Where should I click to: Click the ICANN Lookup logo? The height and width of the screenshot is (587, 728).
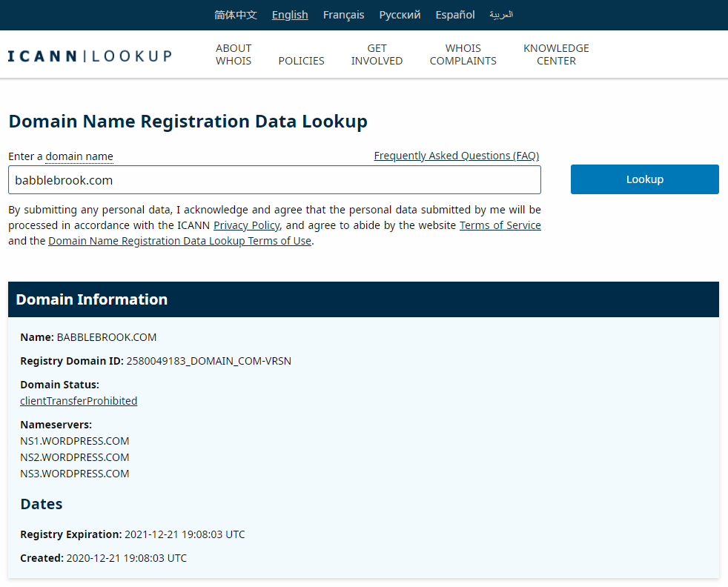(89, 54)
